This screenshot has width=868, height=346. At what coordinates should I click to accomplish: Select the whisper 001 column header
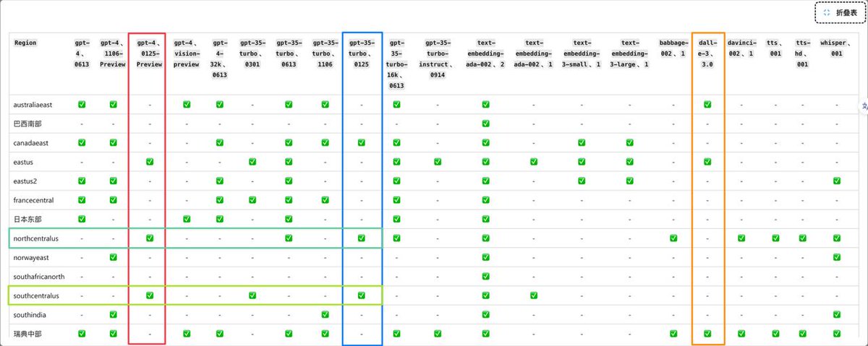pyautogui.click(x=837, y=48)
